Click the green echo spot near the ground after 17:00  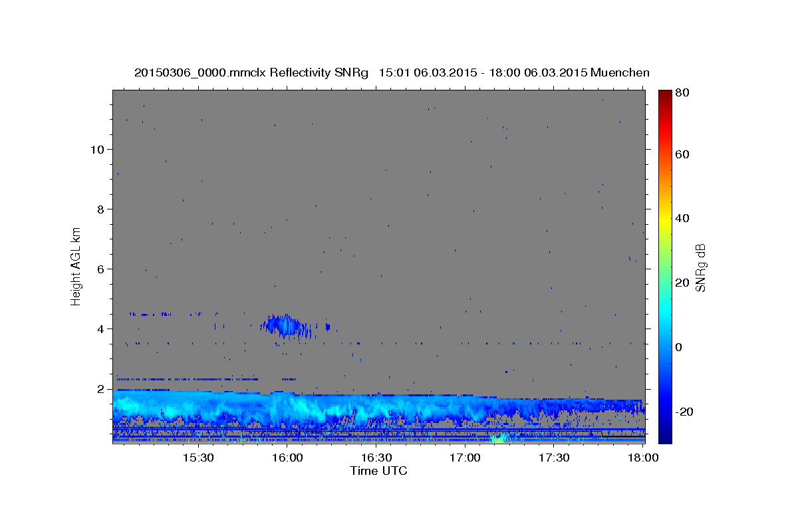[499, 438]
